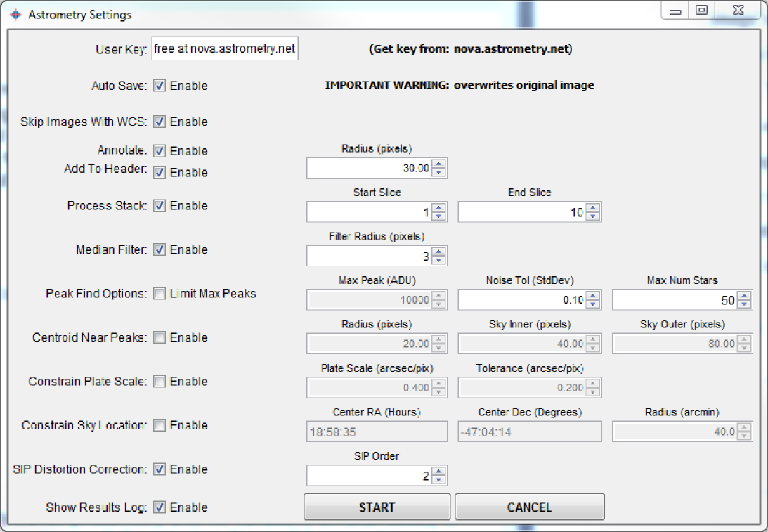Click into the User Key text field
This screenshot has height=532, width=768.
[x=224, y=50]
